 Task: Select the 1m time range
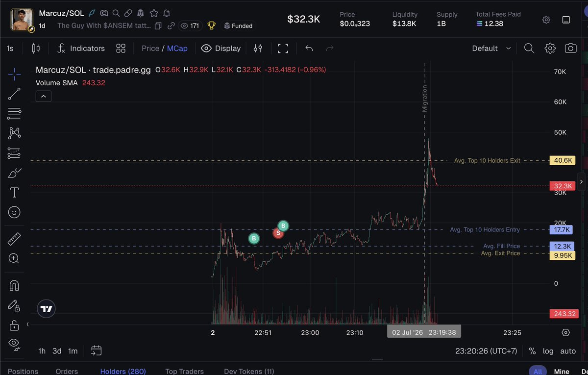click(x=73, y=350)
